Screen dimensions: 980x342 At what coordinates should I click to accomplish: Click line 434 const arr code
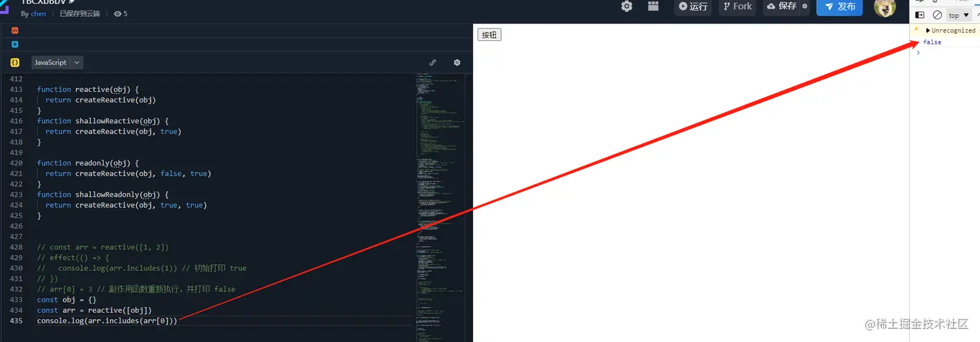click(95, 310)
